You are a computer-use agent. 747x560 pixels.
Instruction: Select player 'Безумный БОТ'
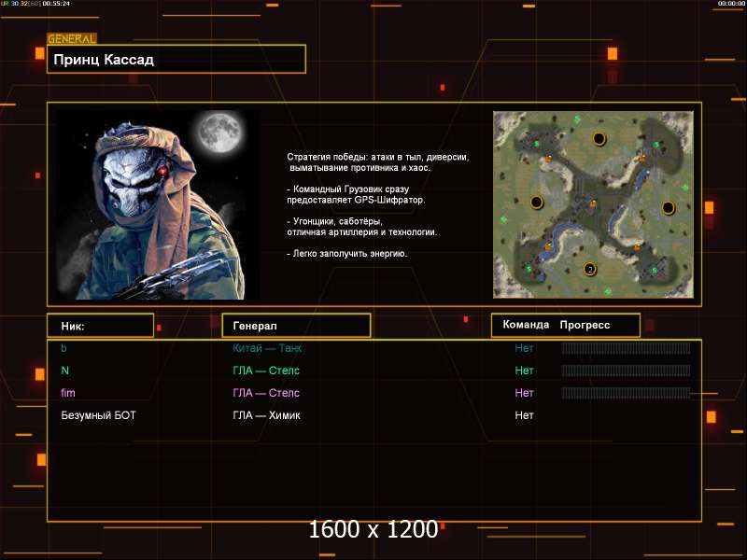tap(98, 415)
